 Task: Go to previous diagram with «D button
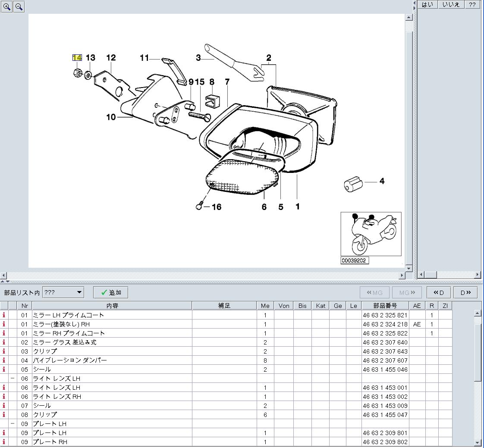tap(439, 292)
